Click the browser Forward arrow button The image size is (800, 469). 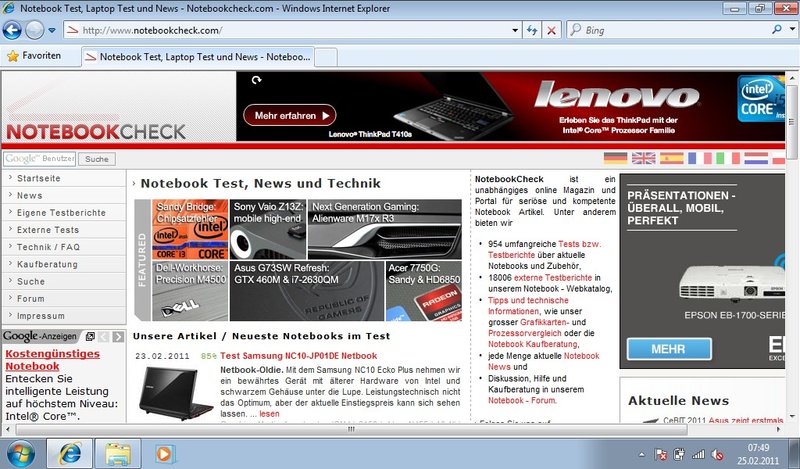(34, 30)
